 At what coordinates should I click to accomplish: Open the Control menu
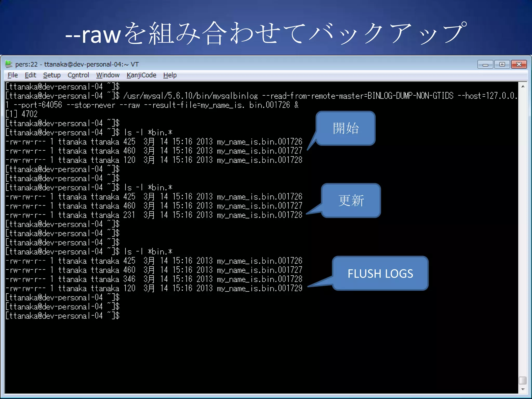78,75
